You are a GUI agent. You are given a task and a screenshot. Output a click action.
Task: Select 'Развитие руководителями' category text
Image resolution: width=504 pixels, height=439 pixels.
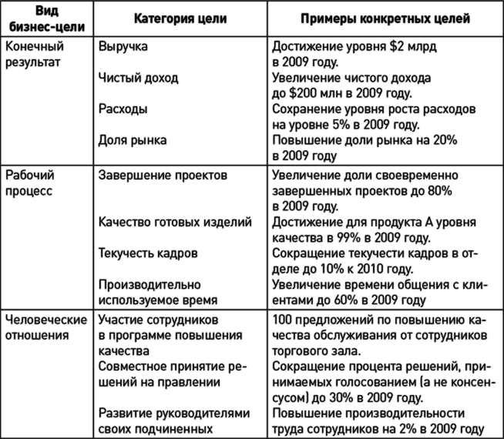[174, 414]
